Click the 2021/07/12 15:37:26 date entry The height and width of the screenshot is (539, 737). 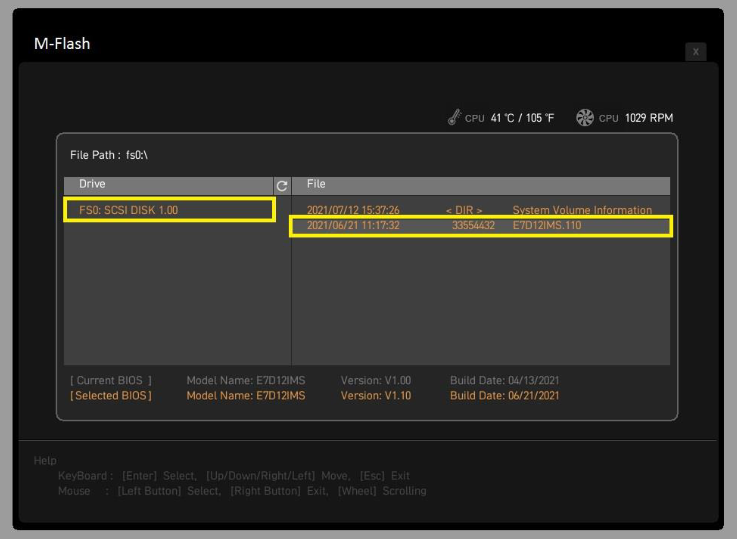[353, 210]
